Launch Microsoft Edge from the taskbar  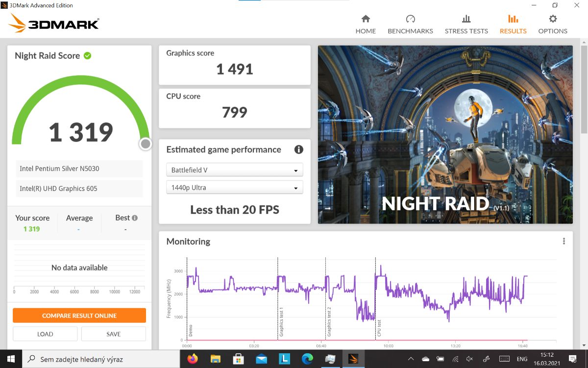pos(307,359)
